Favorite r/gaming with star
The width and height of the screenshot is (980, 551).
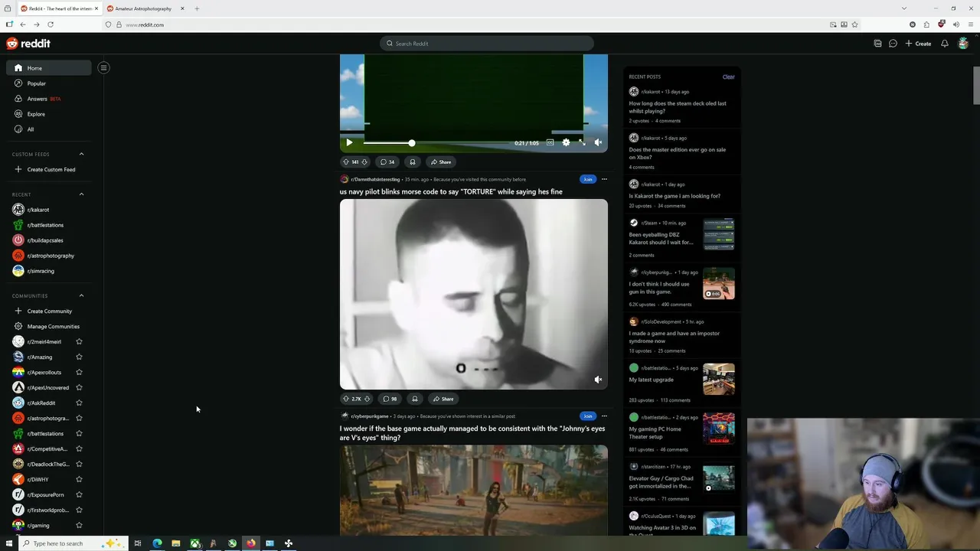tap(79, 525)
